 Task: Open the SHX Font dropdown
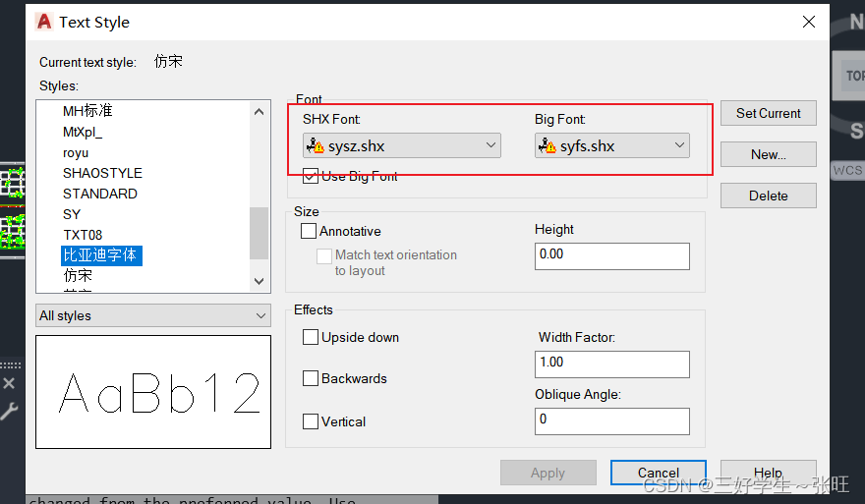(402, 145)
